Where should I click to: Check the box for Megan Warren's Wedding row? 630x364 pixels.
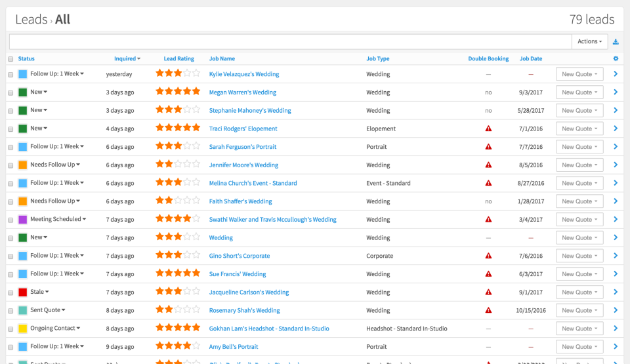click(10, 92)
